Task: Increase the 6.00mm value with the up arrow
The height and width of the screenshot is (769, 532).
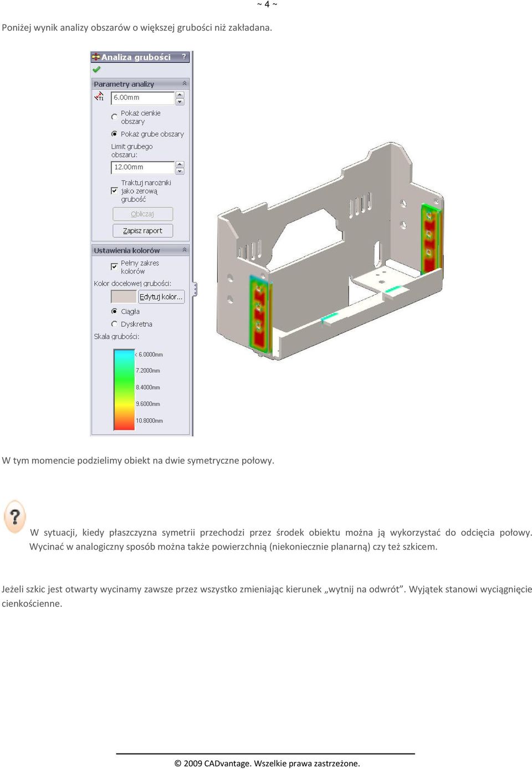Action: click(180, 95)
